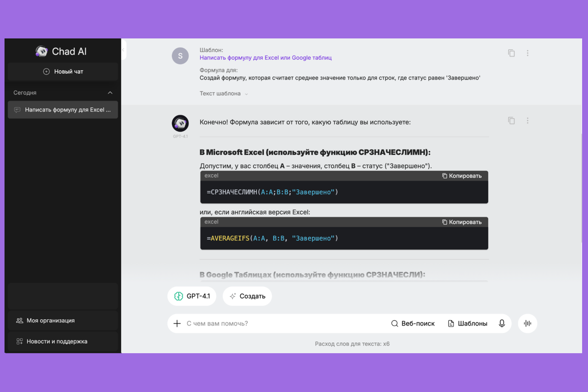
Task: Click the Chad AI logo icon
Action: (x=42, y=51)
